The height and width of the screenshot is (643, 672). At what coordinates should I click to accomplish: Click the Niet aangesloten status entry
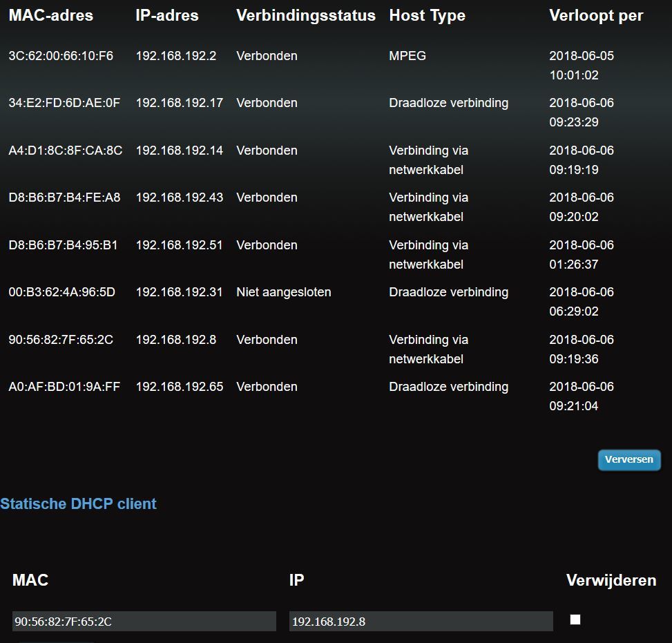point(283,292)
